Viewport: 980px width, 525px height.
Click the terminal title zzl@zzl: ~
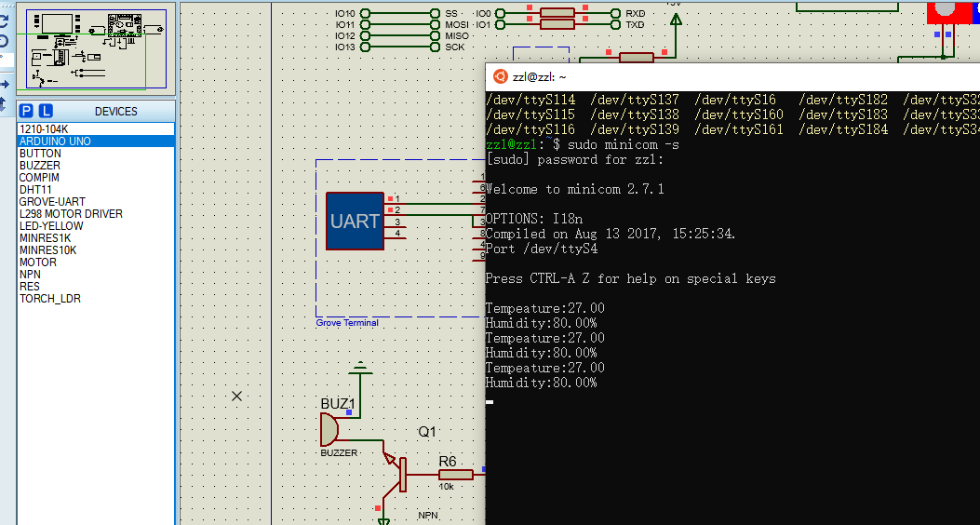(x=540, y=77)
